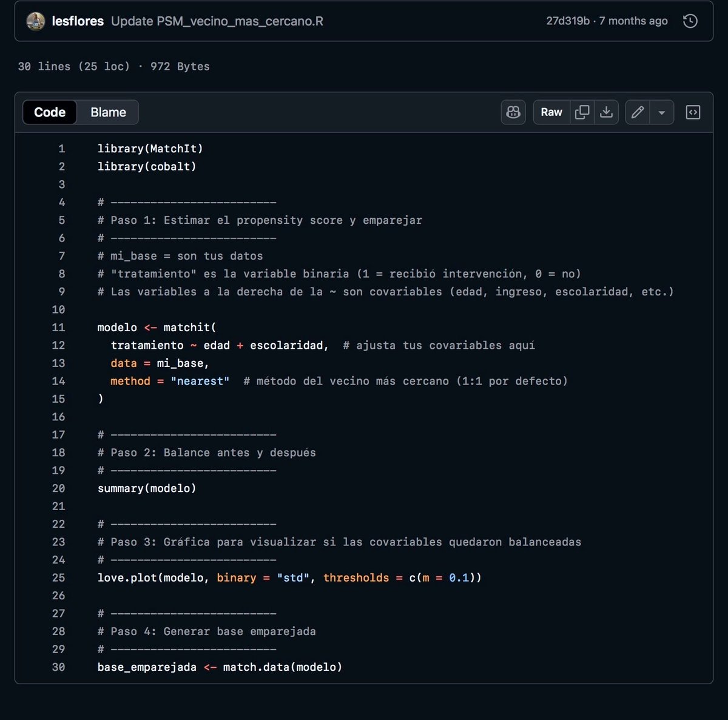728x720 pixels.
Task: Open the dropdown arrow beside the edit pencil
Action: (662, 112)
